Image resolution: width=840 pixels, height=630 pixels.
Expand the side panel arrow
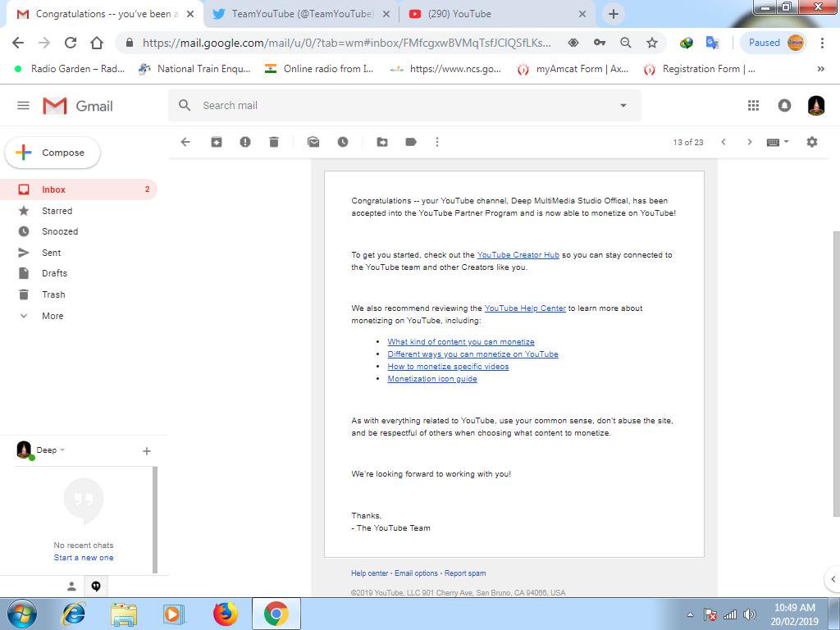click(833, 579)
